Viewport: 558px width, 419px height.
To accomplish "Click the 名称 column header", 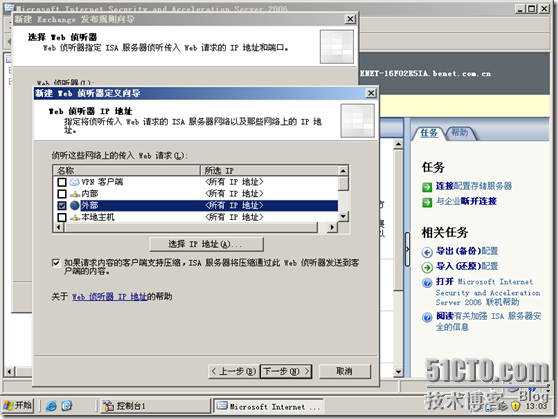I will 126,171.
